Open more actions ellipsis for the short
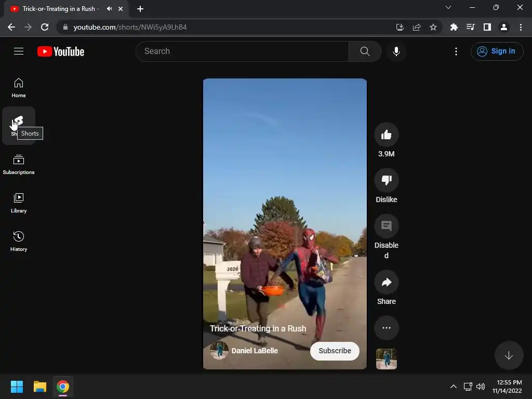The width and height of the screenshot is (532, 399). [387, 328]
